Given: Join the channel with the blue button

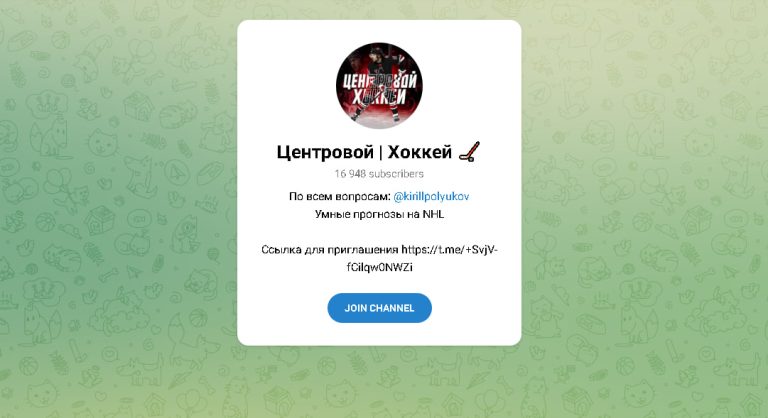Looking at the screenshot, I should point(379,308).
